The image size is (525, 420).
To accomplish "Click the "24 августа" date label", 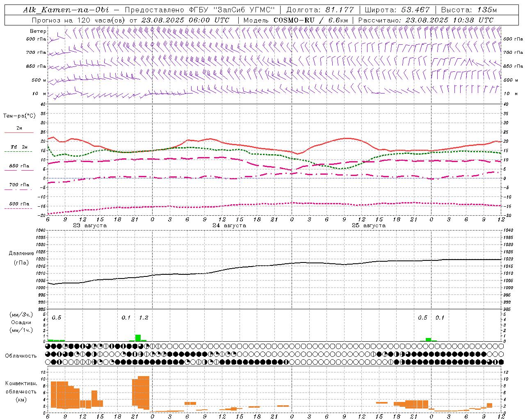I will click(229, 226).
